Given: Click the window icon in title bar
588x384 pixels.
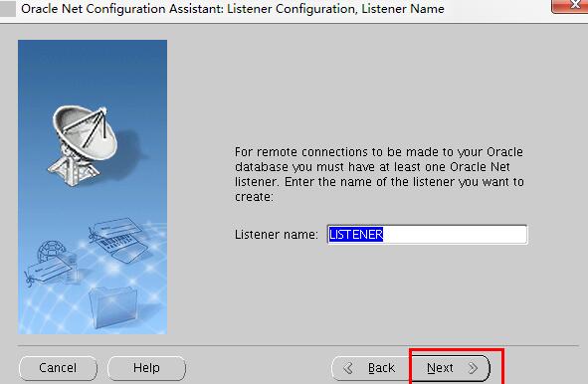Looking at the screenshot, I should [7, 9].
